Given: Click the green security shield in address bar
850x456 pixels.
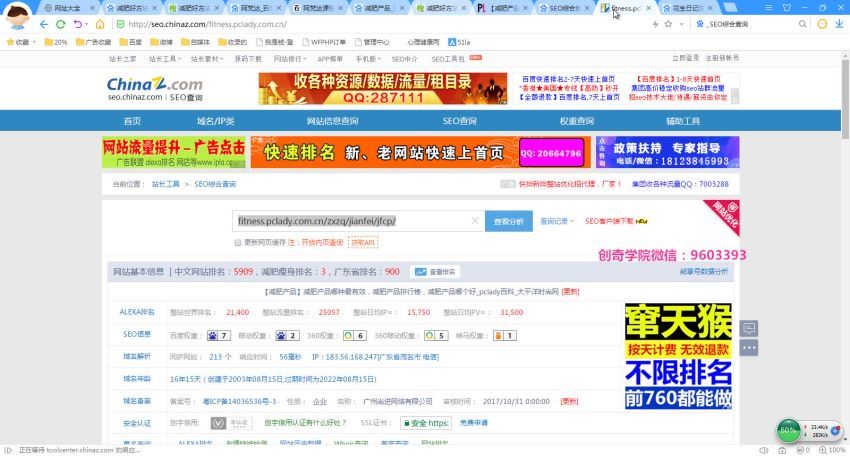Looking at the screenshot, I should [x=120, y=24].
